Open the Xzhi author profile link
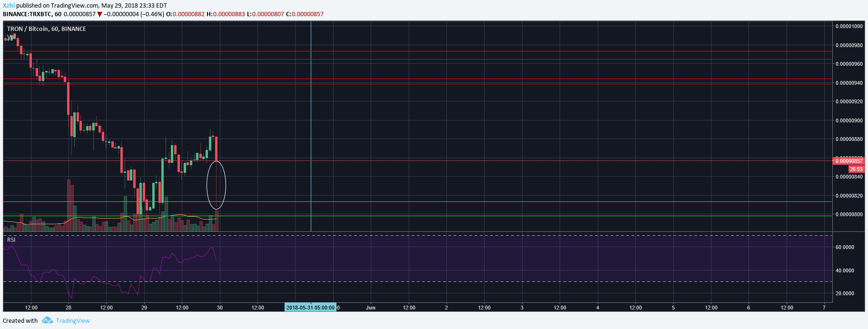The width and height of the screenshot is (868, 329). pyautogui.click(x=9, y=6)
